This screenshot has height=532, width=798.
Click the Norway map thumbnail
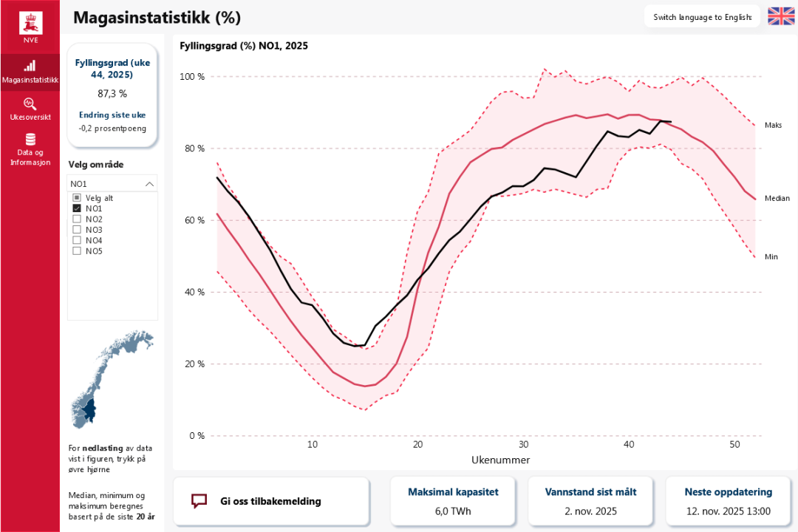coord(109,378)
